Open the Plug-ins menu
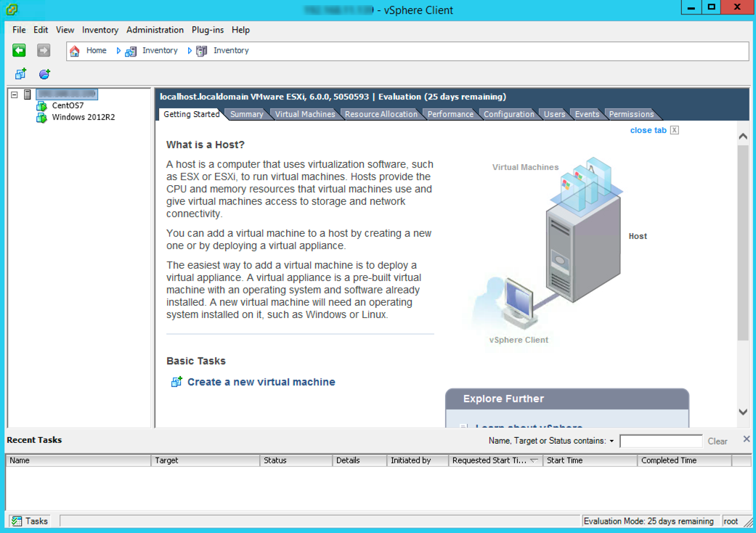Viewport: 756px width, 533px height. click(208, 30)
